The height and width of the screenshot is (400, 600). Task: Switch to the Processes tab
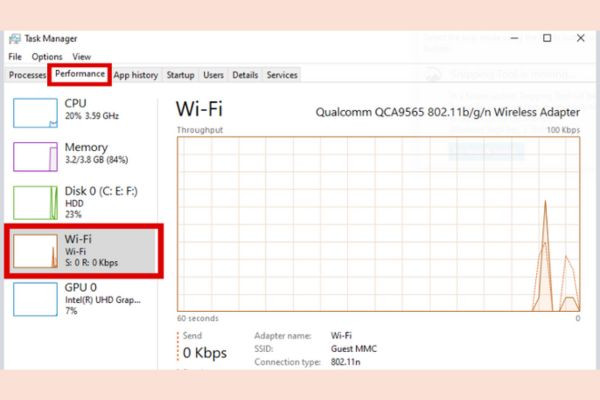tap(27, 75)
